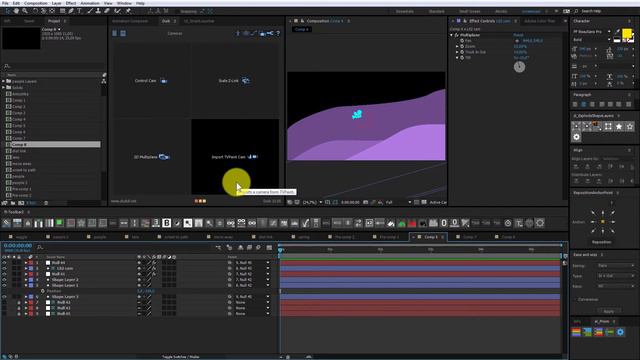Switch to the orient to path timeline tab
Image resolution: width=640 pixels, height=360 pixels.
pyautogui.click(x=176, y=237)
